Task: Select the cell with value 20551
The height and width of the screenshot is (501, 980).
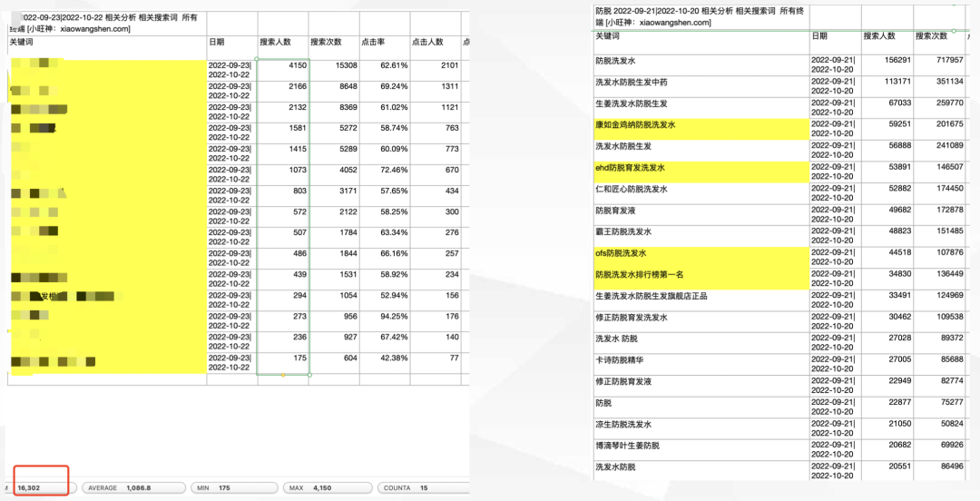Action: [x=887, y=471]
